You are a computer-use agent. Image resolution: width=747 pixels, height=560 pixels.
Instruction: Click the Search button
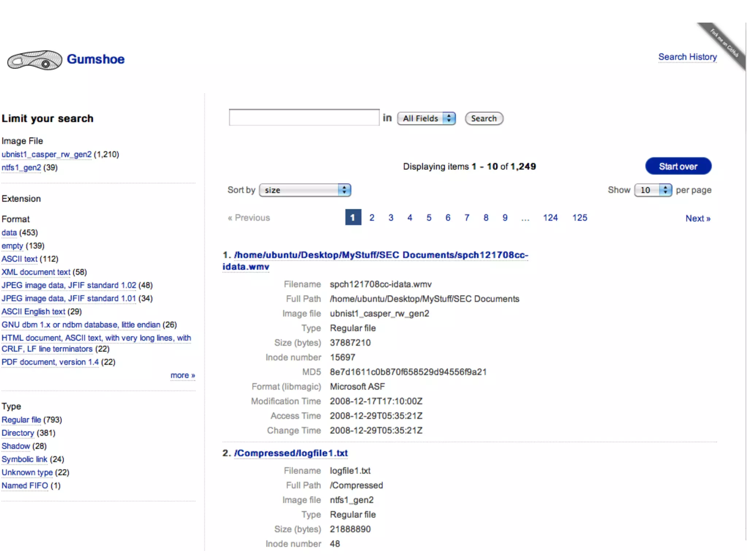[x=484, y=118]
